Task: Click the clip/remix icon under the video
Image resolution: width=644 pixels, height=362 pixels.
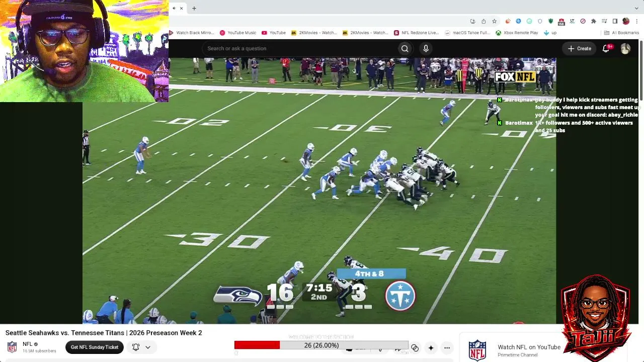Action: [415, 347]
